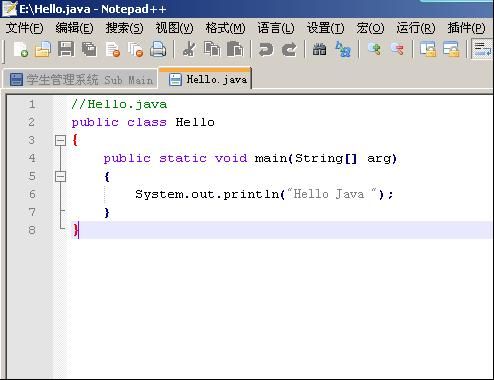
Task: Open the 语言(L) menu
Action: click(x=276, y=28)
